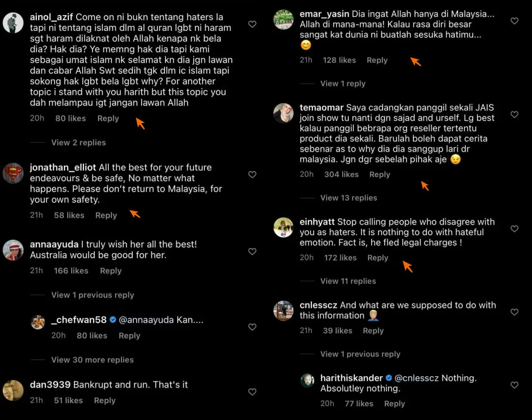Like annaayuda's comment about Australia
The image size is (532, 420).
click(x=252, y=251)
